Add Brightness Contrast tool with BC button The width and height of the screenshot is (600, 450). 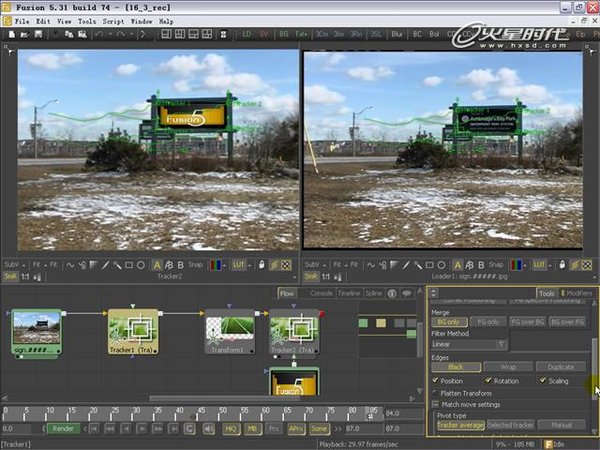(417, 34)
